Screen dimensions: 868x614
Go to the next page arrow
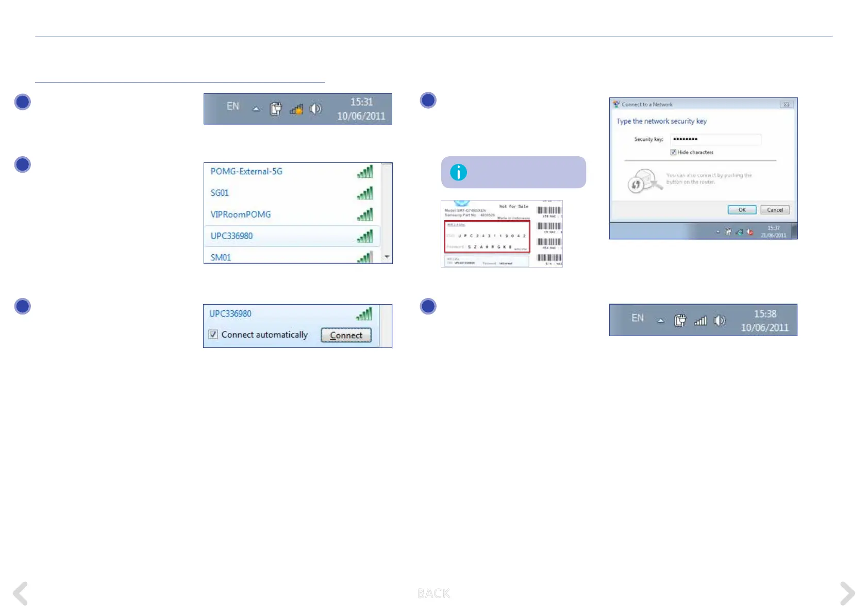(847, 593)
